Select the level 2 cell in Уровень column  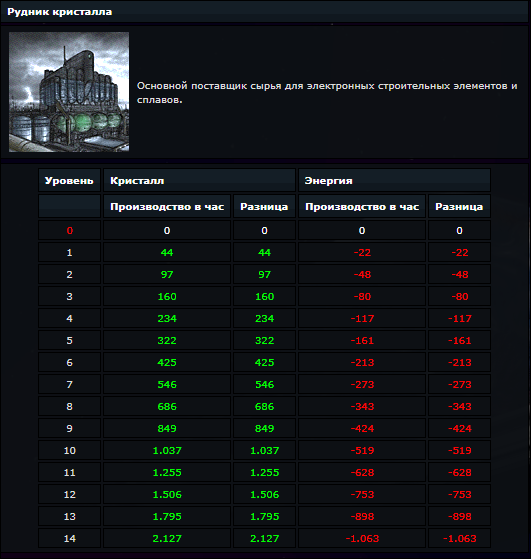point(69,275)
